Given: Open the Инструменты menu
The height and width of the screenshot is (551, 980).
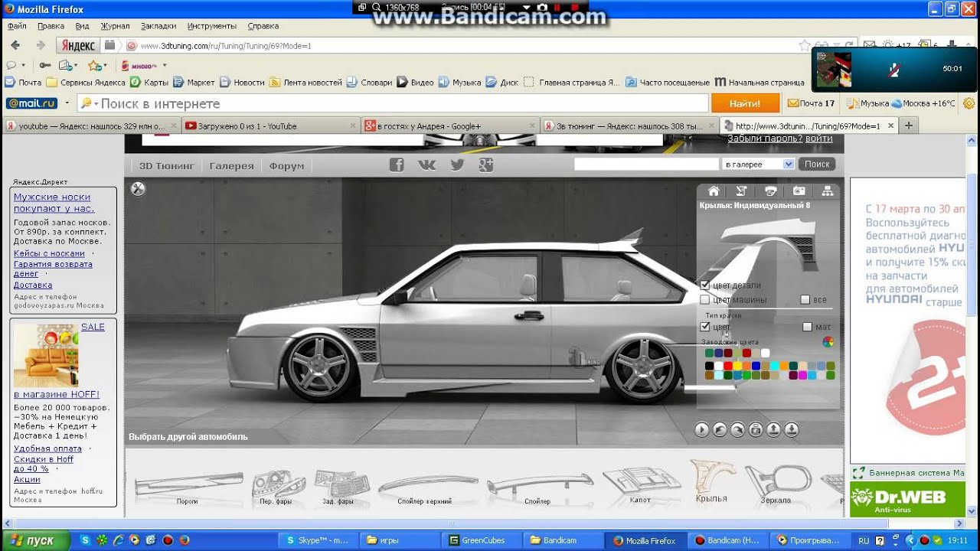Looking at the screenshot, I should pyautogui.click(x=212, y=26).
